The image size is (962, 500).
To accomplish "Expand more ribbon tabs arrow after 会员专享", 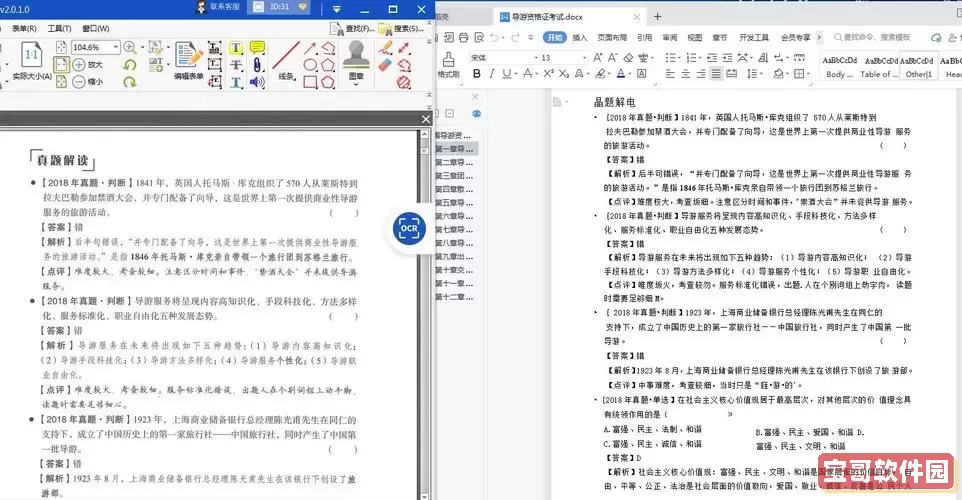I will [x=818, y=37].
